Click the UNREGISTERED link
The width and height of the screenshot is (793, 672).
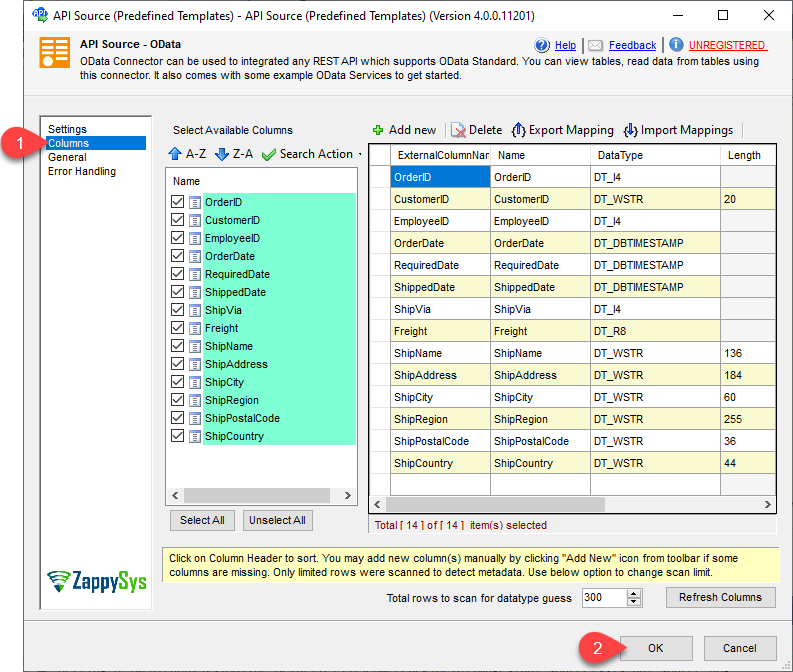click(727, 46)
